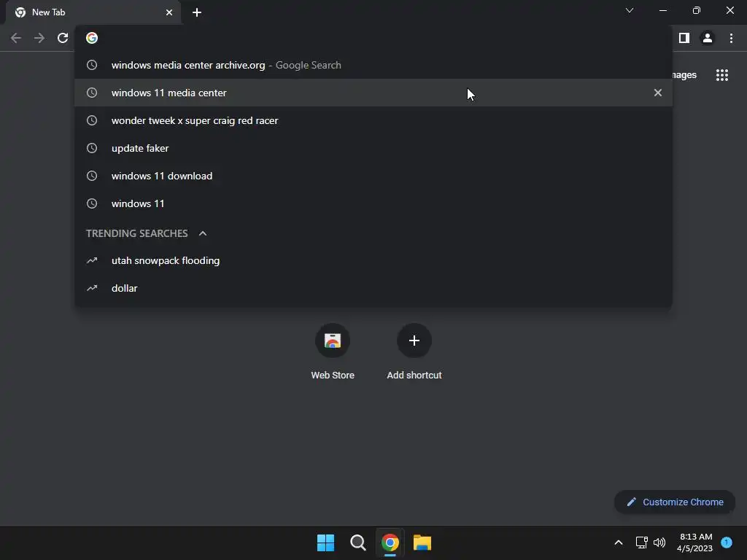Open the side panel icon
The width and height of the screenshot is (747, 560).
[x=684, y=38]
